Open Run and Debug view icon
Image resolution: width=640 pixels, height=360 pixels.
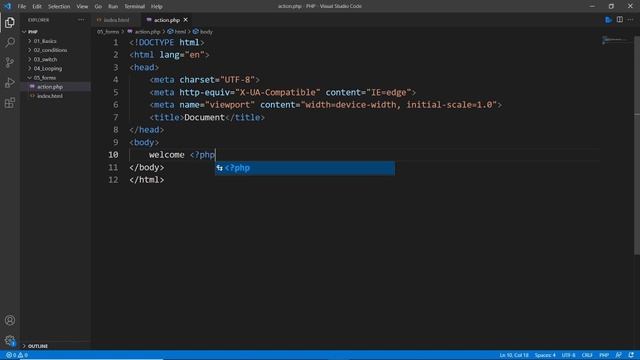10,82
